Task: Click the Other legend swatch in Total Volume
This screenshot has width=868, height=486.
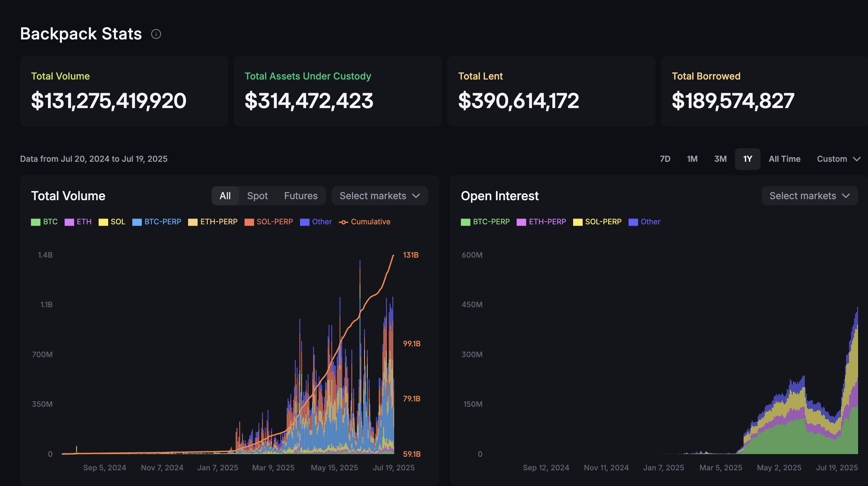Action: click(x=305, y=222)
